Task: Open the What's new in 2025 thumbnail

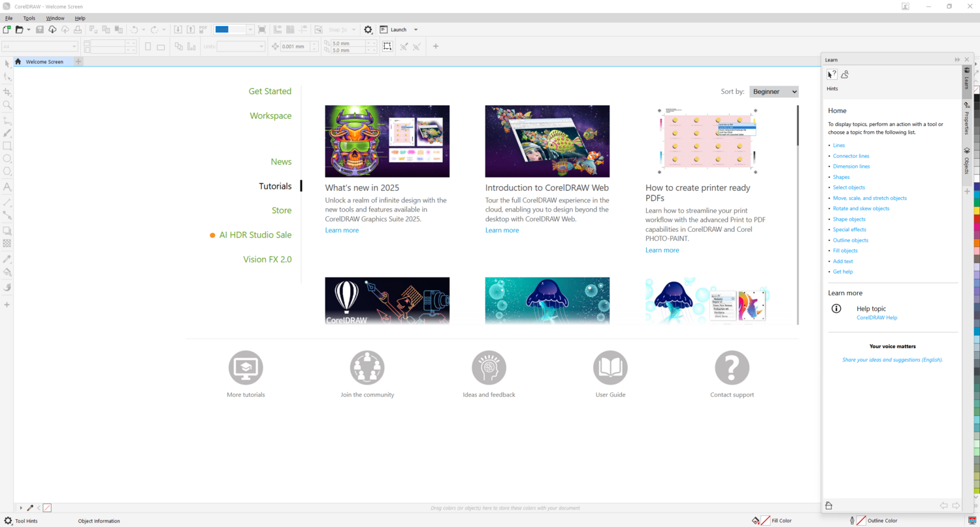Action: pos(387,141)
